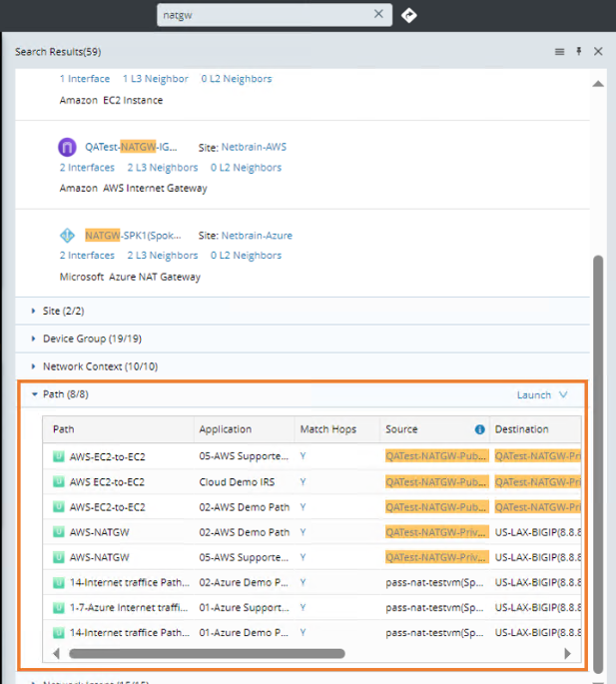
Task: Click the AWS-NATGW path icon in fourth row
Action: (58, 532)
